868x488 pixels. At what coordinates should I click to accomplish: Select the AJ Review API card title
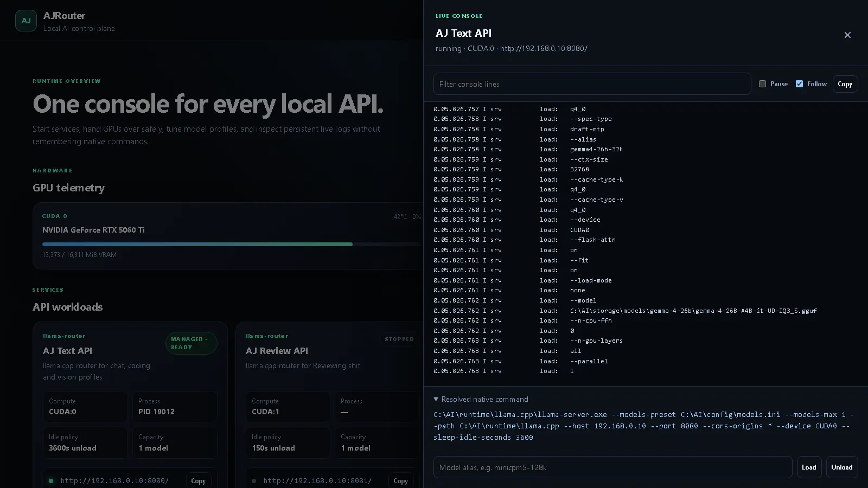pyautogui.click(x=277, y=351)
